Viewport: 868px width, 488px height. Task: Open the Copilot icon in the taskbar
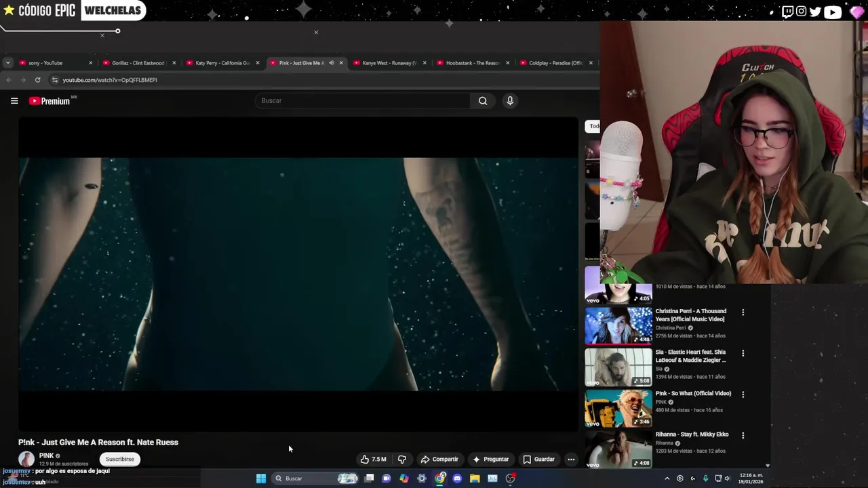[404, 479]
